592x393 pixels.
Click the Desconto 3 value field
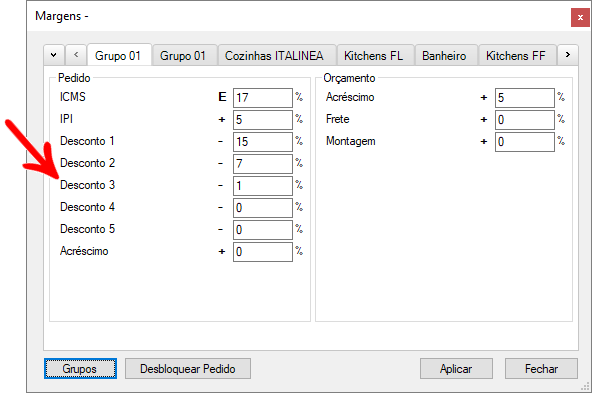[263, 186]
